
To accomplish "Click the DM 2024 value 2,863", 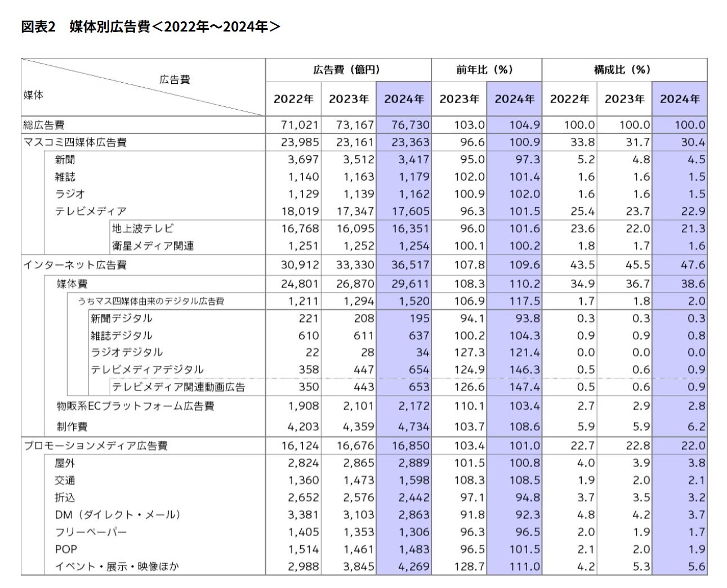I will [414, 515].
